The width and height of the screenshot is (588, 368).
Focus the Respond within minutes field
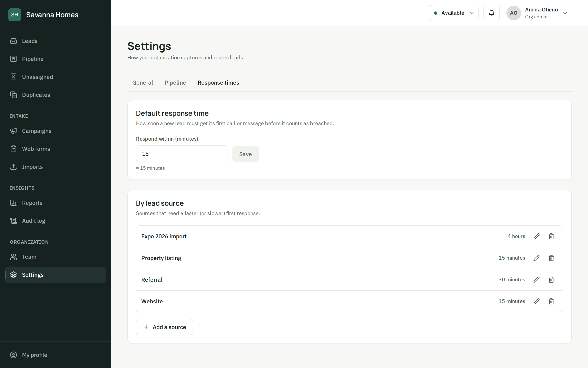click(x=182, y=154)
